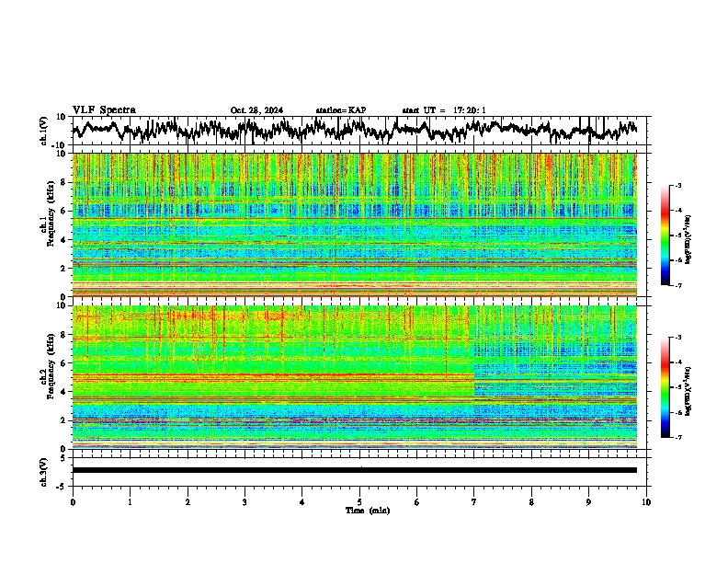Click the ch.3 black signal bar
Screen dimensions: 728x563
(355, 470)
